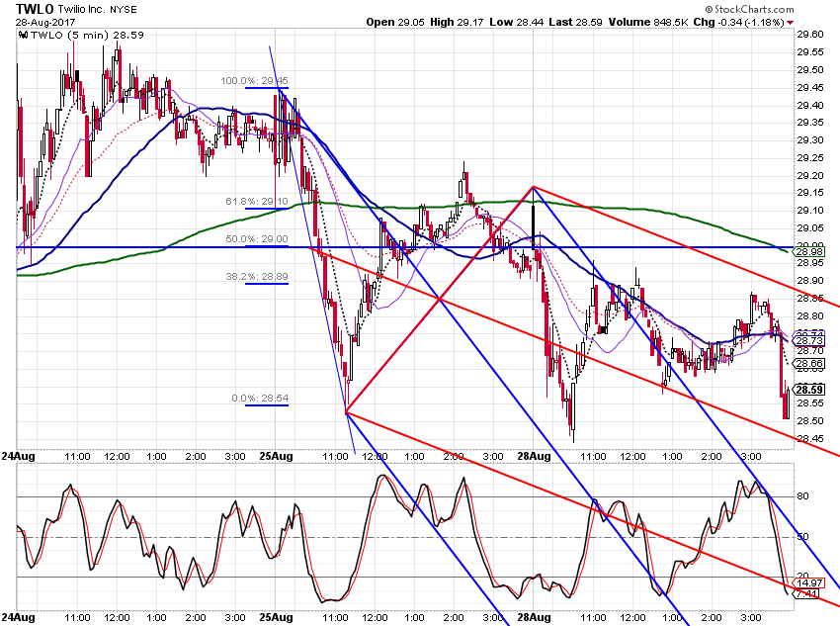Click the red down arrow after Chg
This screenshot has width=840, height=626.
(x=791, y=23)
